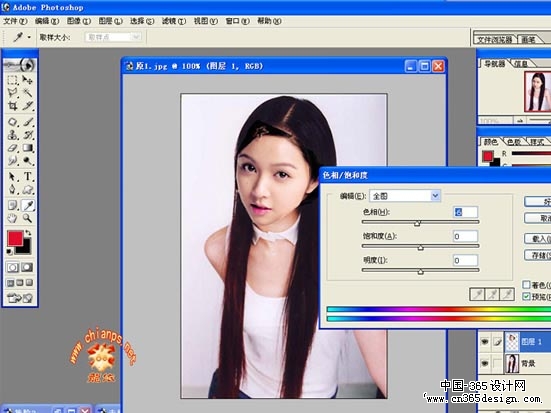The image size is (551, 413).
Task: Enable the 着色 colorize checkbox
Action: pyautogui.click(x=526, y=284)
